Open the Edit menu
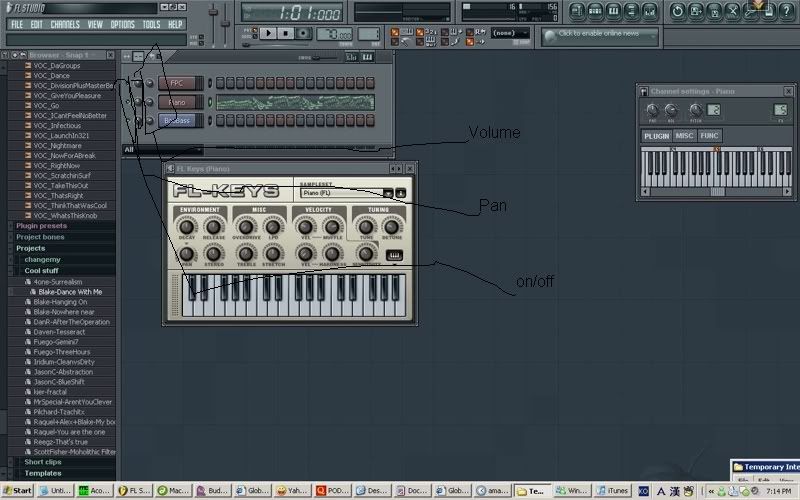The width and height of the screenshot is (800, 500). coord(37,24)
